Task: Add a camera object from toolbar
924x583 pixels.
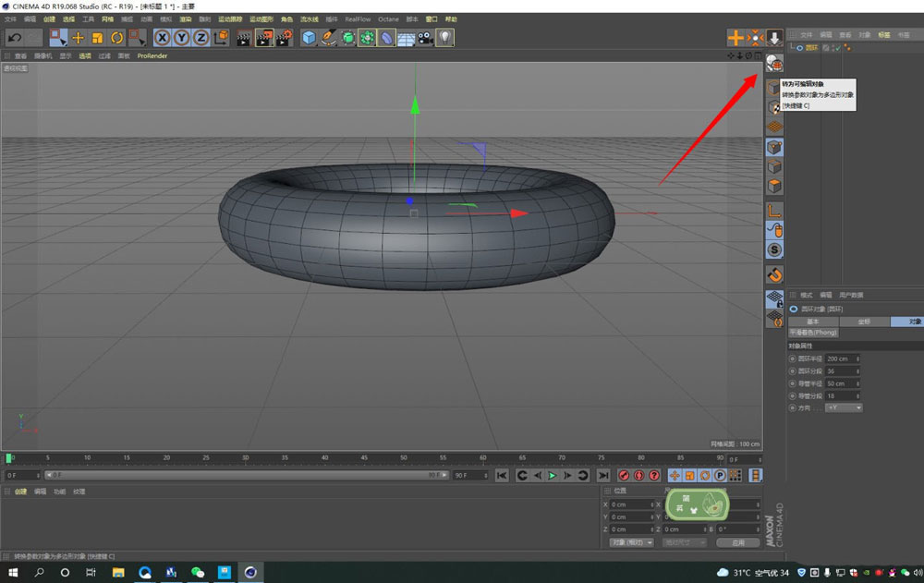Action: [x=425, y=37]
